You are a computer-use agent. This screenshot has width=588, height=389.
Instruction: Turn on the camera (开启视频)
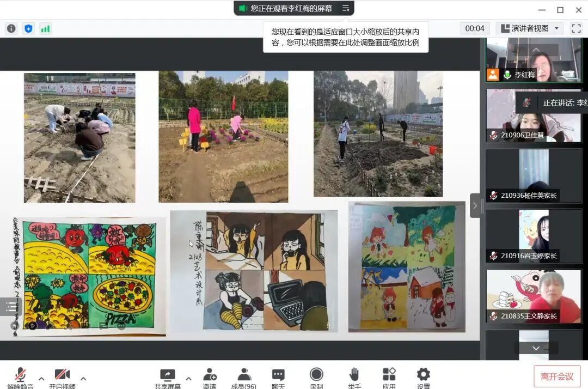pyautogui.click(x=62, y=376)
